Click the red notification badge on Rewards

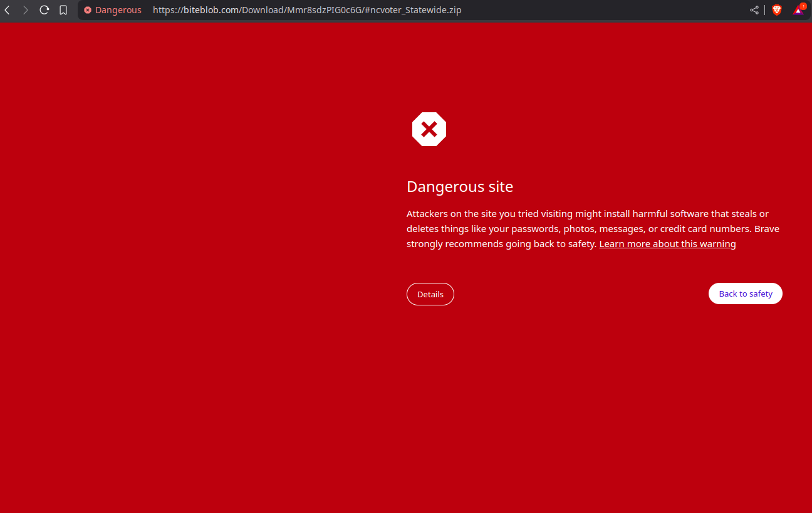point(803,6)
